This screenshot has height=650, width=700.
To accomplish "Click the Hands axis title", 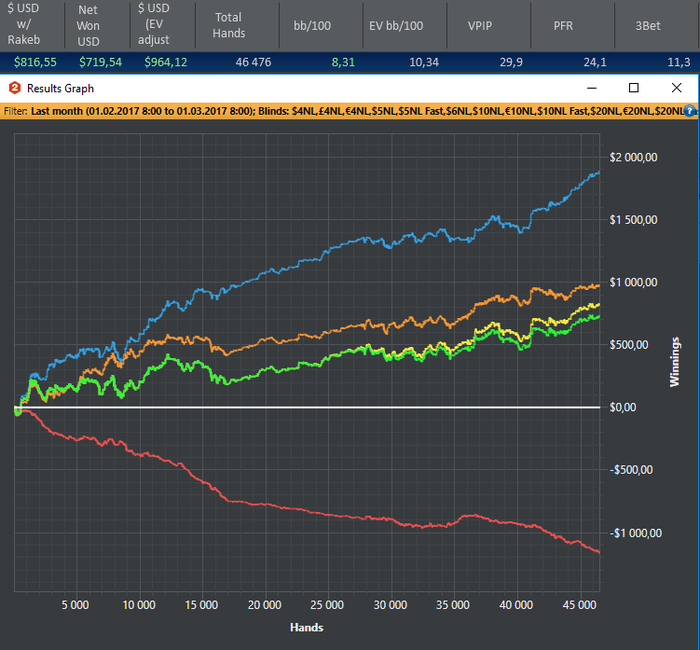I will tap(307, 627).
